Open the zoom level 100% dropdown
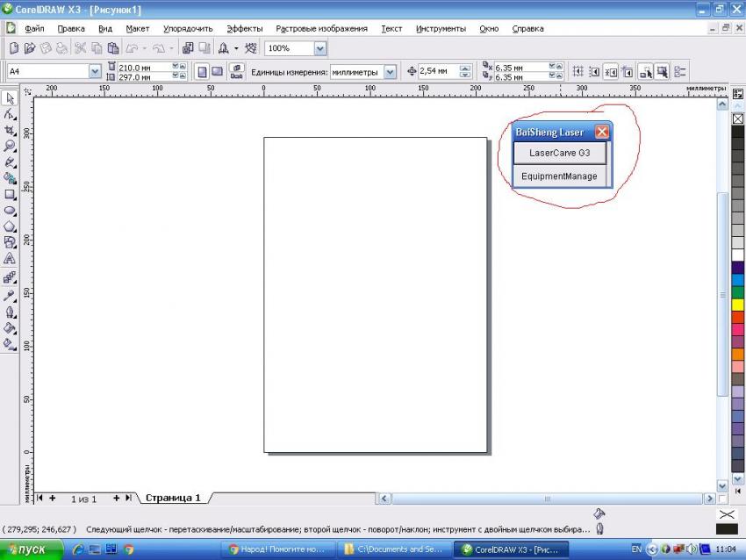 tap(320, 49)
